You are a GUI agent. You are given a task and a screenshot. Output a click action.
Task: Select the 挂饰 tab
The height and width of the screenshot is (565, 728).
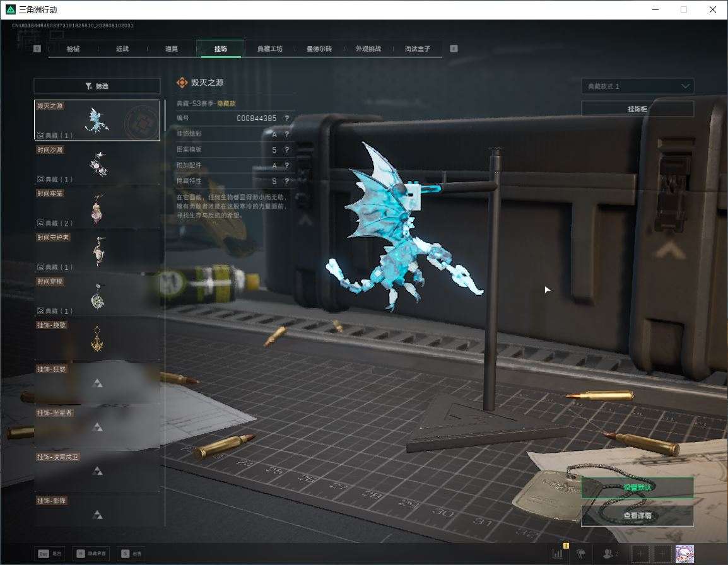221,49
